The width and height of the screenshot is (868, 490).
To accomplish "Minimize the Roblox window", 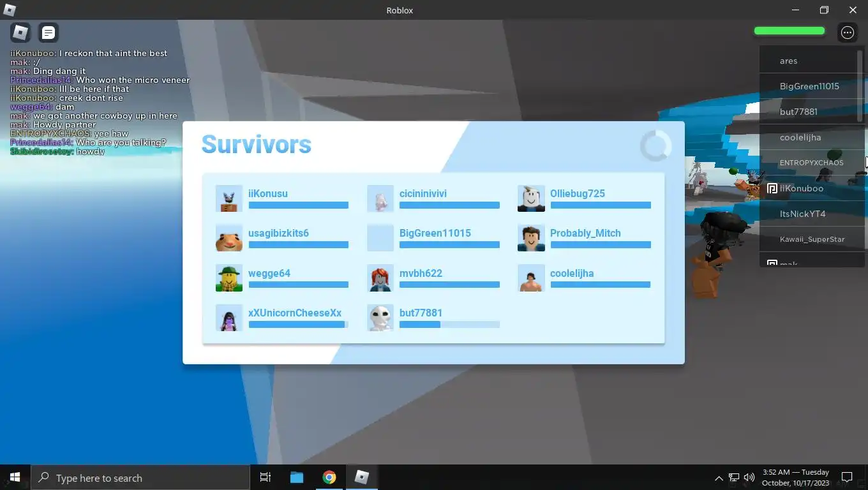I will tap(795, 10).
